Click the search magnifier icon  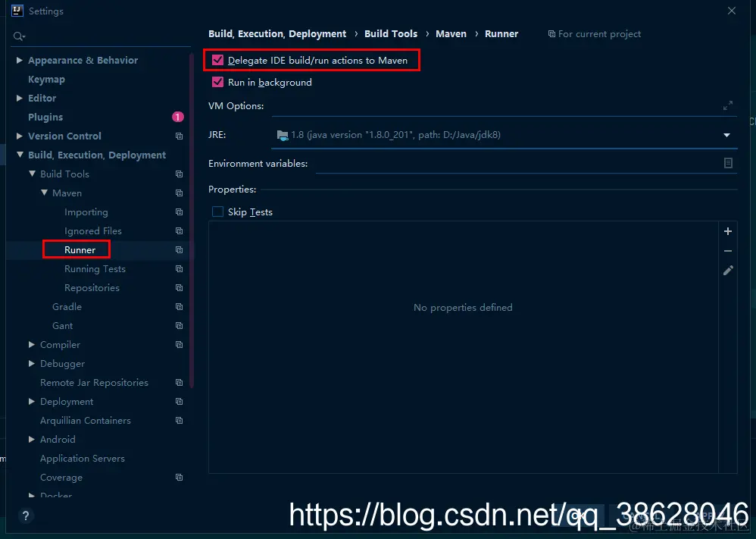pos(19,36)
